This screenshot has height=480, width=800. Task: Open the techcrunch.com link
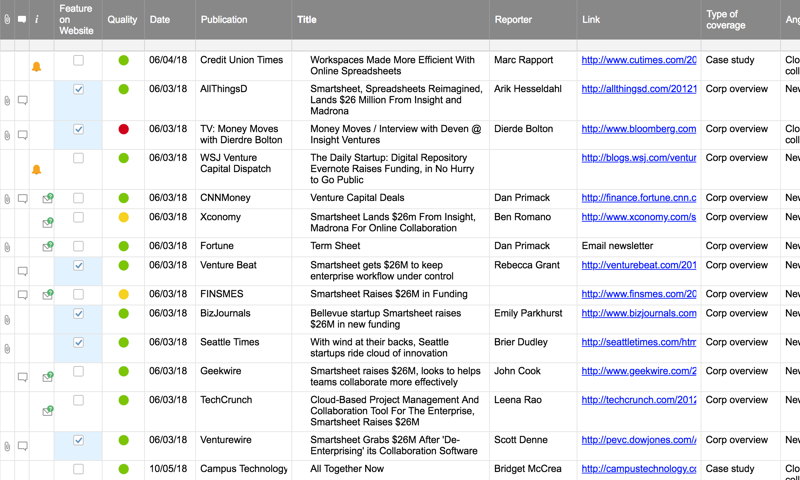639,399
